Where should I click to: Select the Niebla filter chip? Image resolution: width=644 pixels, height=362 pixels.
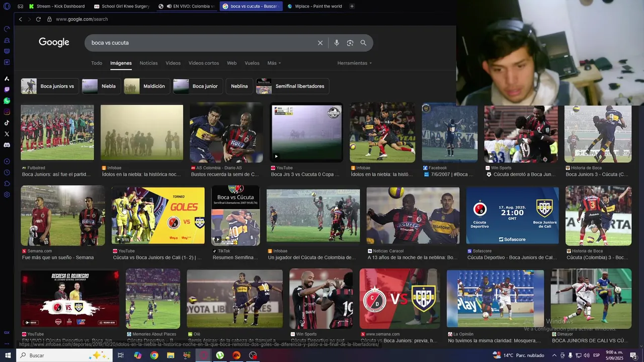(x=101, y=86)
